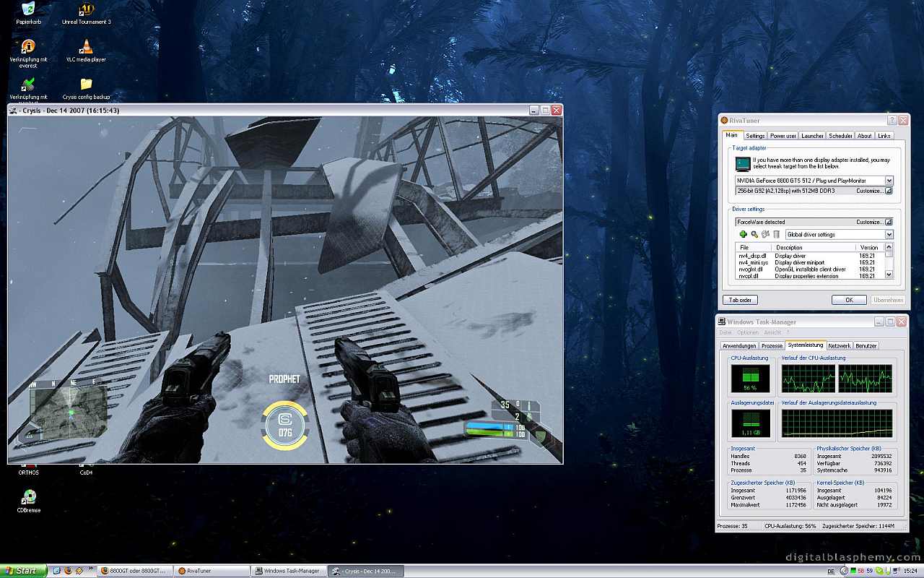924x578 pixels.
Task: Click the Internet Explorer quick launch icon
Action: tap(56, 571)
